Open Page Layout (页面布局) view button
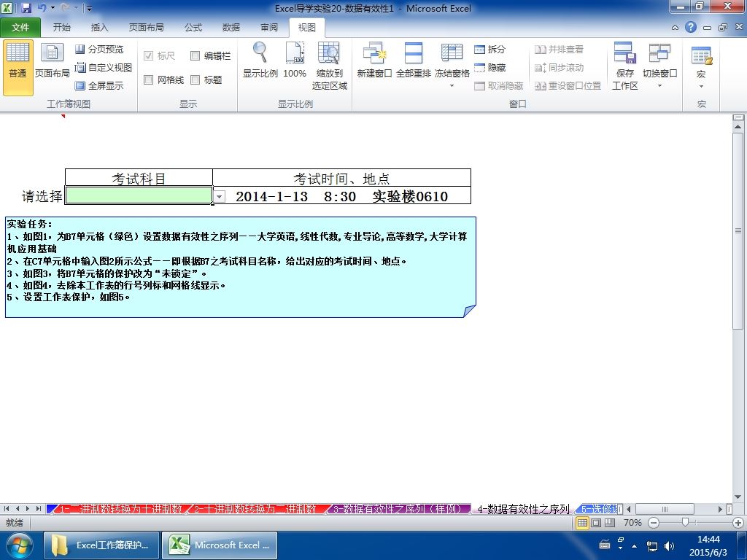747x560 pixels. 53,61
